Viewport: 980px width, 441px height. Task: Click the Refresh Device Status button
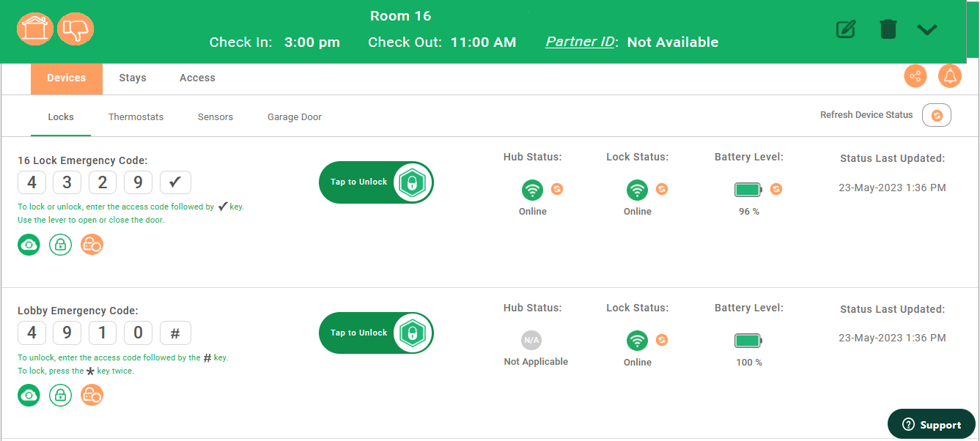[x=936, y=115]
